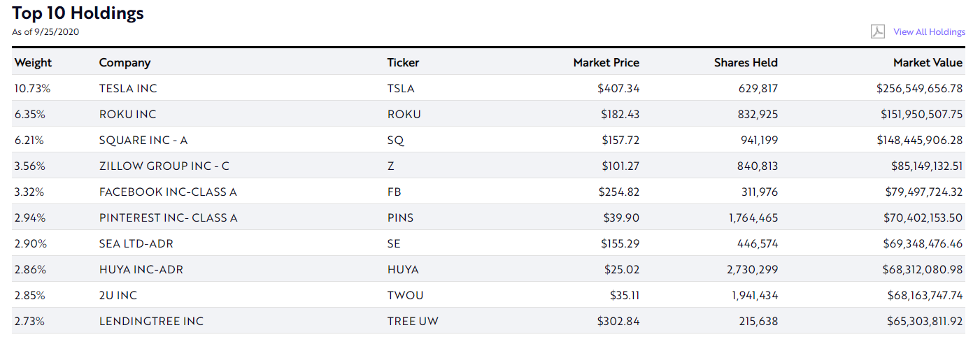Select the SQUARE INC - A company name
The width and height of the screenshot is (980, 344).
tap(143, 140)
